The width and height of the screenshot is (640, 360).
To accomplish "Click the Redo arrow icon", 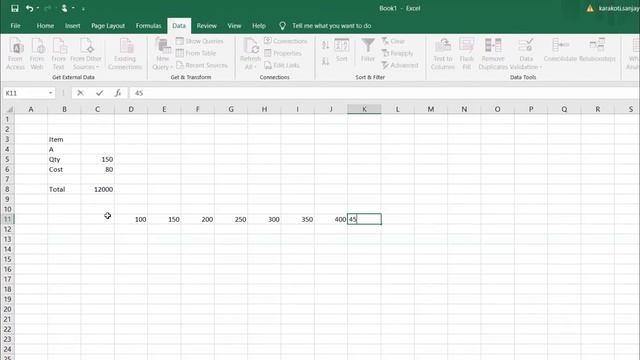I will tap(47, 8).
